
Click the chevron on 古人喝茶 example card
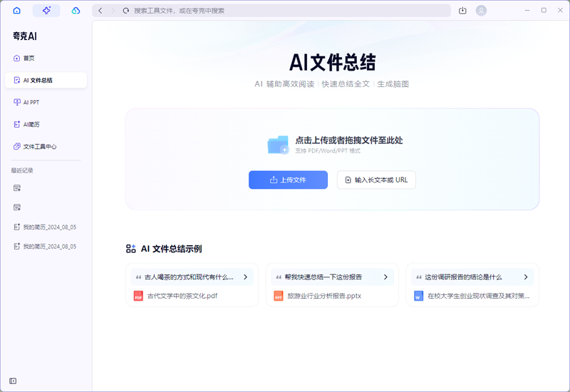pyautogui.click(x=245, y=277)
